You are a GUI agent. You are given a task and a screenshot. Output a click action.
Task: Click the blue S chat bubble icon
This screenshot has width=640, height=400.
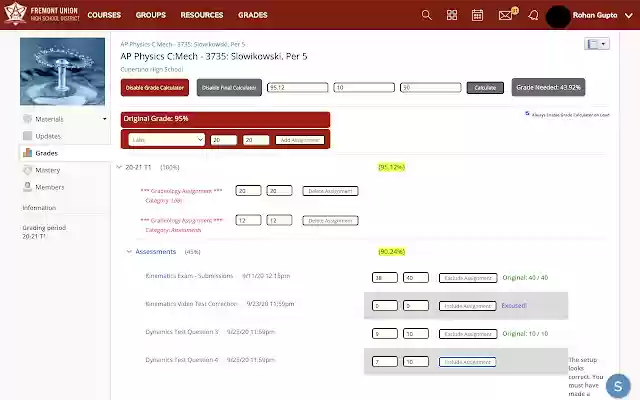coord(618,386)
